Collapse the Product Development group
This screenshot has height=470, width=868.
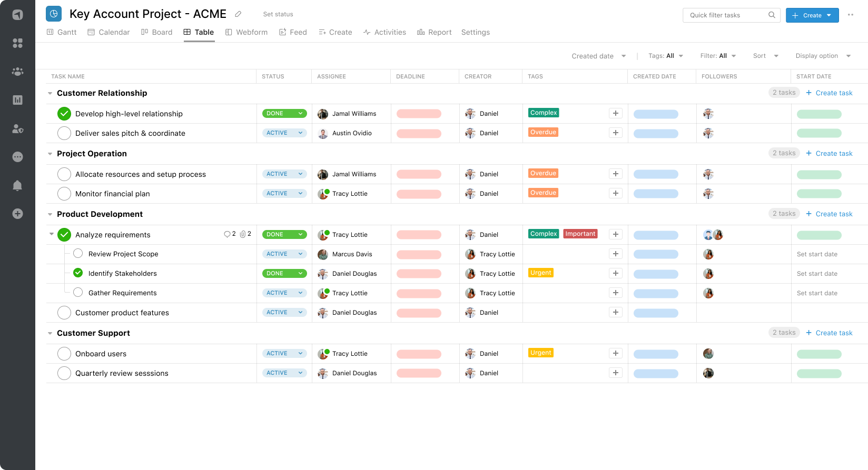click(x=50, y=214)
